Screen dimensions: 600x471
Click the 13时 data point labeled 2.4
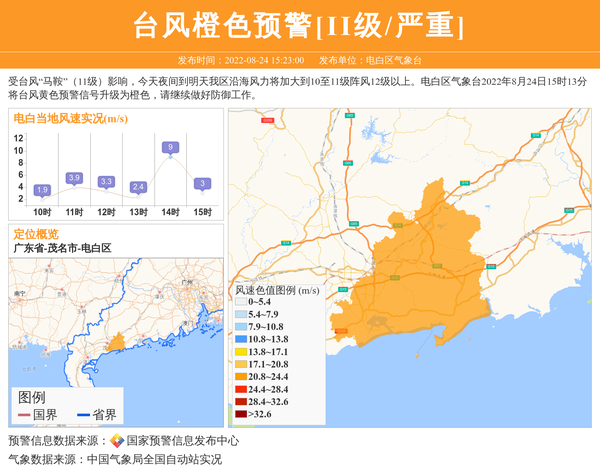[x=138, y=187]
